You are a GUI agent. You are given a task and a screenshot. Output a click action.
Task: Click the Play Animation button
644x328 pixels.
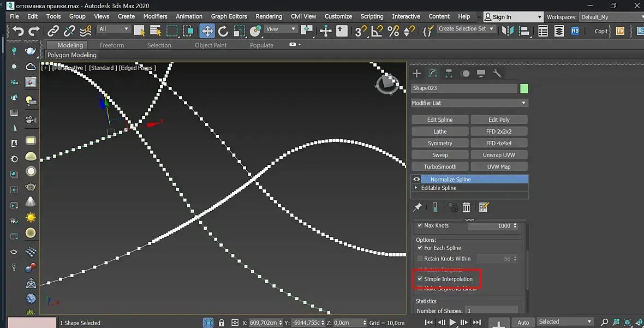tap(452, 323)
